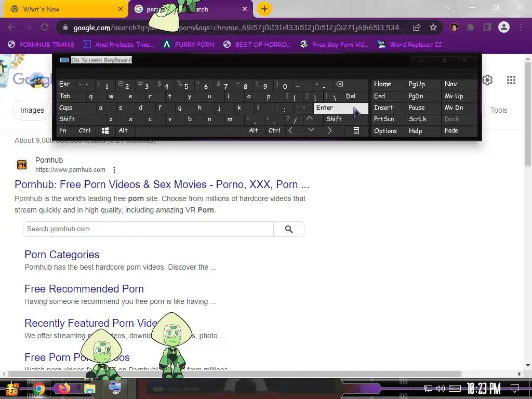Open the Google apps grid

(x=511, y=80)
